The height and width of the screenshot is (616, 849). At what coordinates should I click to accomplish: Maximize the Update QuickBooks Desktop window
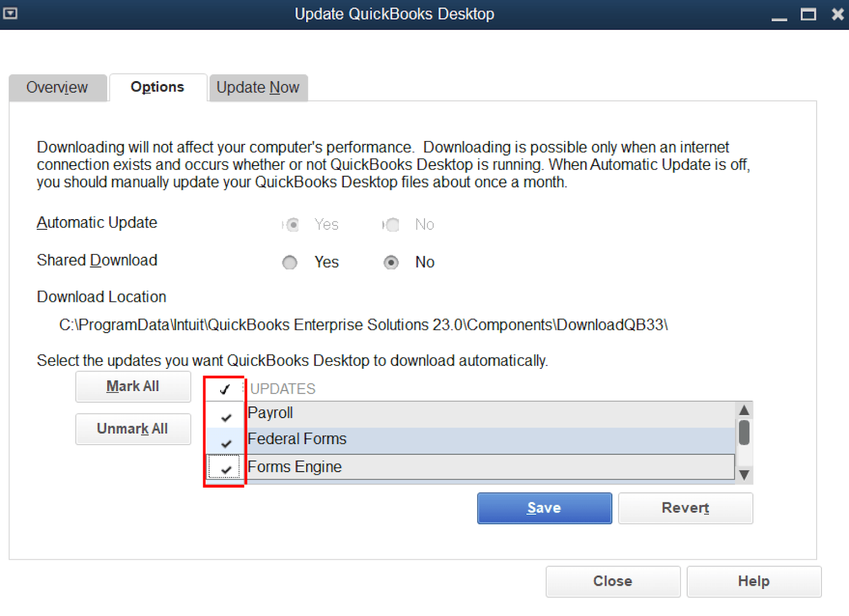click(x=808, y=14)
